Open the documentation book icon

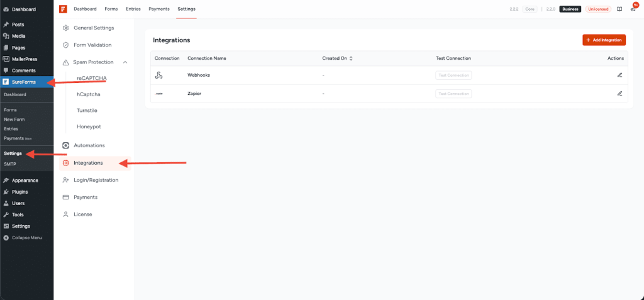619,9
